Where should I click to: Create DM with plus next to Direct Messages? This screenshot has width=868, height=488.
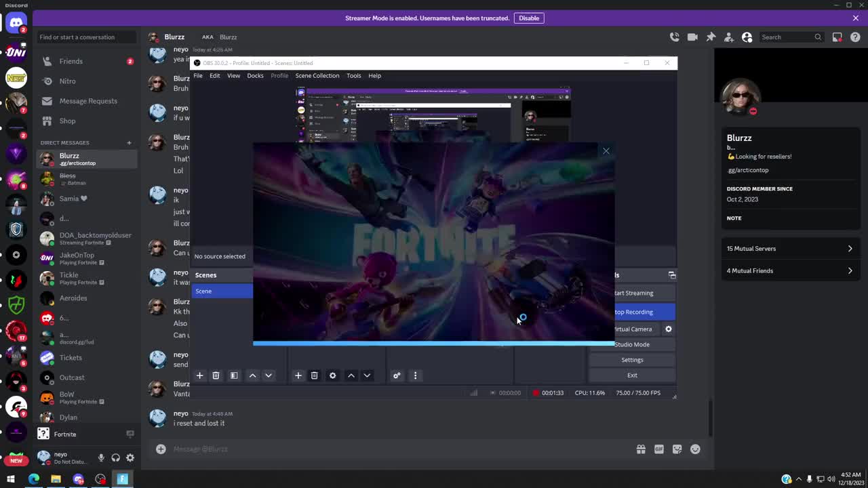tap(129, 143)
